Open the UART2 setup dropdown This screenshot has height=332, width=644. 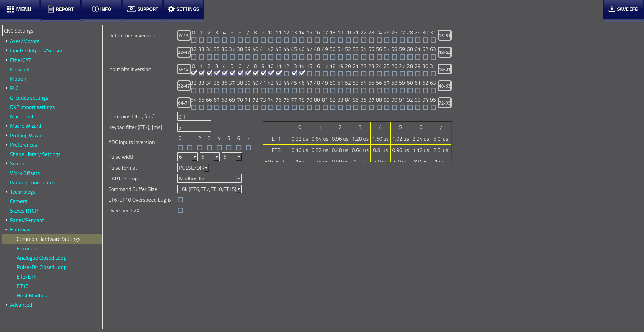point(209,179)
